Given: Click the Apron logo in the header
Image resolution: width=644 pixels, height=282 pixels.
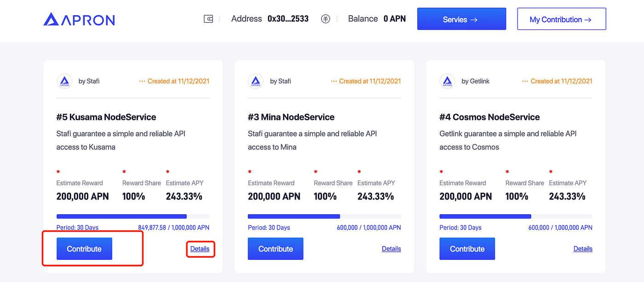Looking at the screenshot, I should [79, 19].
